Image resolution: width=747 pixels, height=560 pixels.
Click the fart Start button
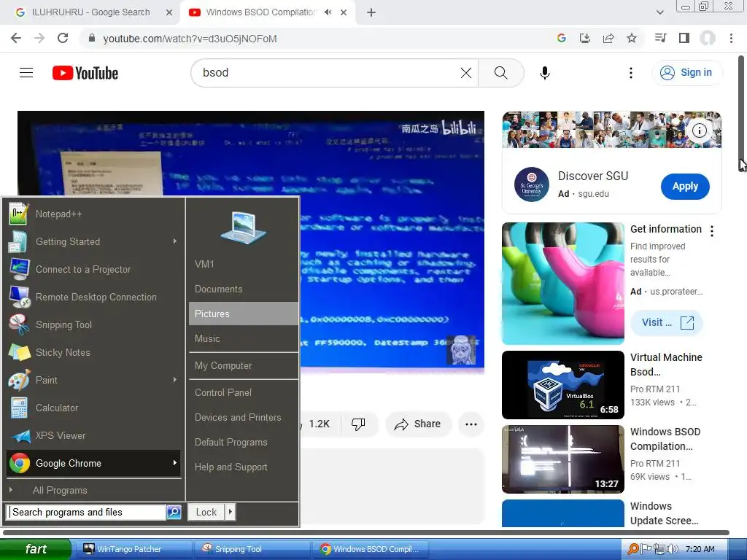pyautogui.click(x=36, y=549)
